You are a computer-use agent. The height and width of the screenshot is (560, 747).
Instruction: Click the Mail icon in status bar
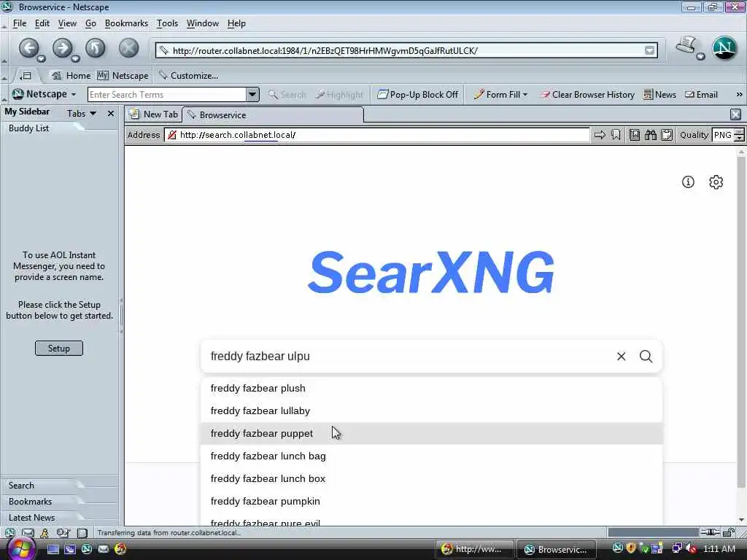[x=28, y=533]
